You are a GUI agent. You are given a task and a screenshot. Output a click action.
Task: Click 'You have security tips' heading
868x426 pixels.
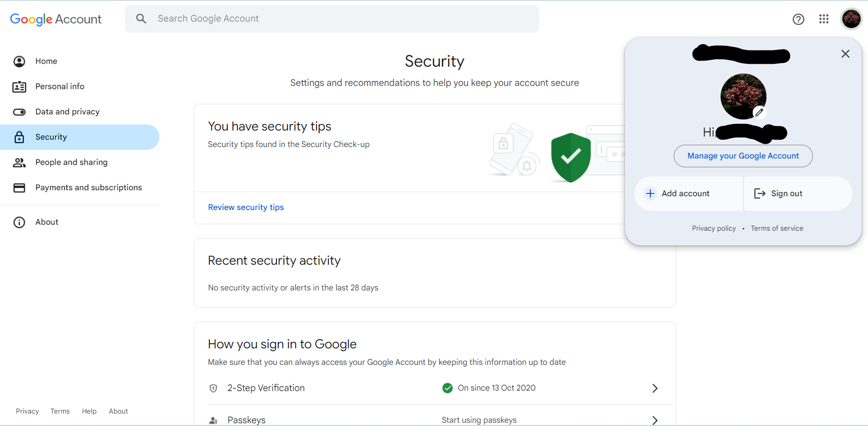click(x=270, y=126)
